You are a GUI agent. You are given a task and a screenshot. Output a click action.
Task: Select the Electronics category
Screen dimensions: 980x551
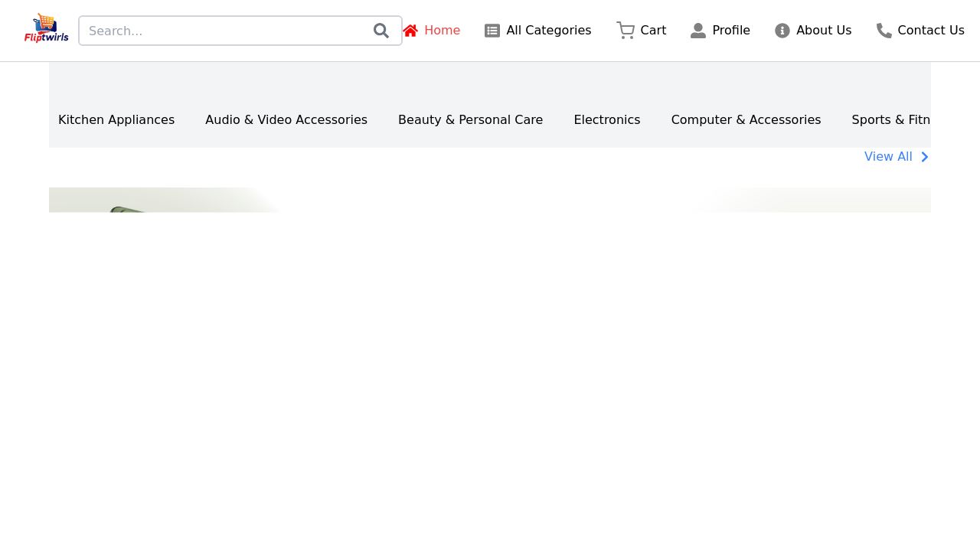tap(607, 120)
